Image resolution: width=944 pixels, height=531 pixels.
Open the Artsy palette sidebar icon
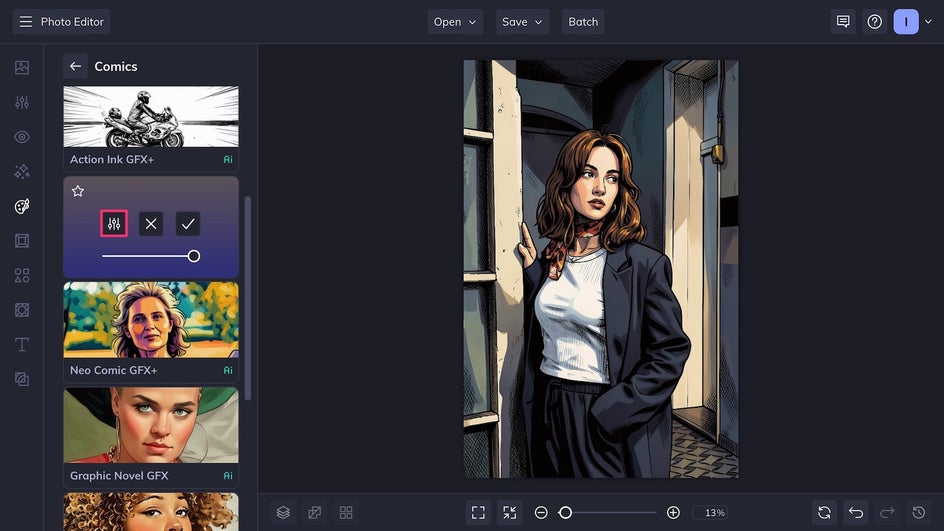[x=22, y=206]
